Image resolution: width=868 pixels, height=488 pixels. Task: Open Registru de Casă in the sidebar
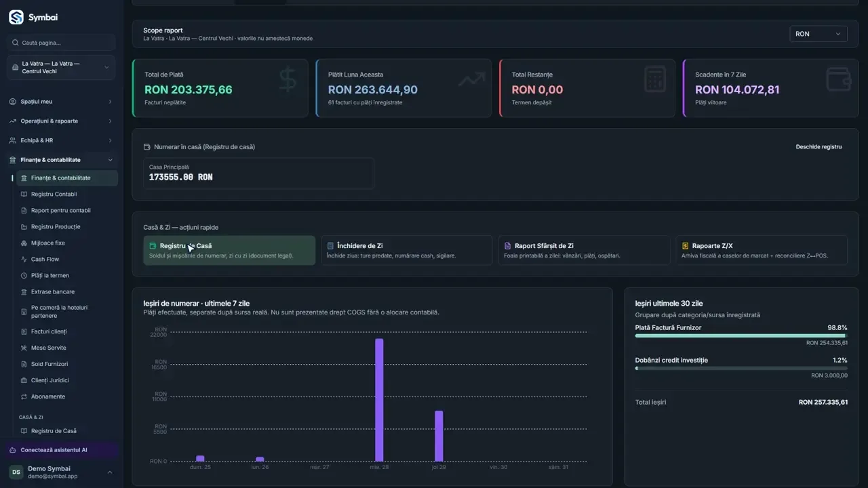point(67,431)
